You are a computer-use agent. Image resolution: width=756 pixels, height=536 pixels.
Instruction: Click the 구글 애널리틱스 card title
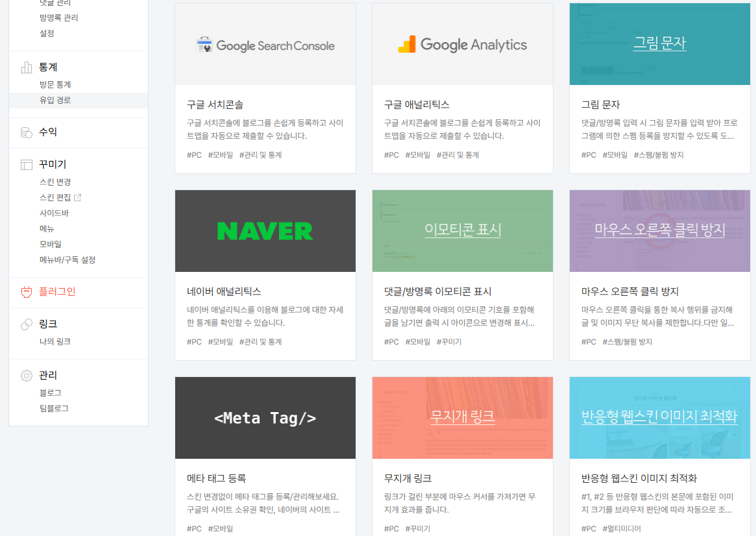tap(417, 104)
